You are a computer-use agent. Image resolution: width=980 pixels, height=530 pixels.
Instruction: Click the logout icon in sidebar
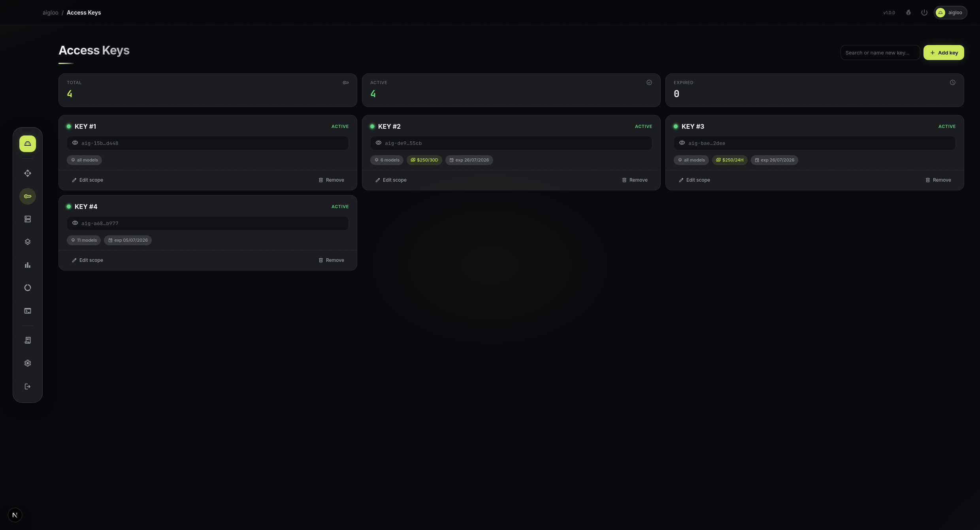coord(28,386)
